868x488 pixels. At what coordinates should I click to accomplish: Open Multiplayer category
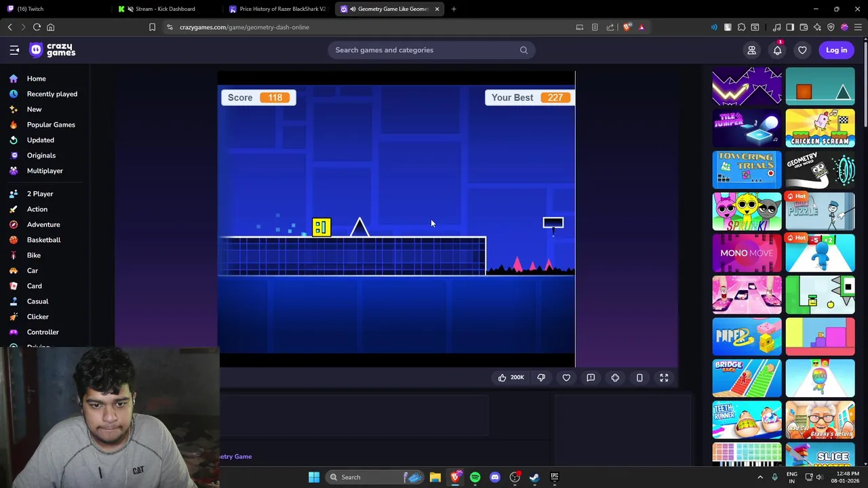[x=45, y=171]
